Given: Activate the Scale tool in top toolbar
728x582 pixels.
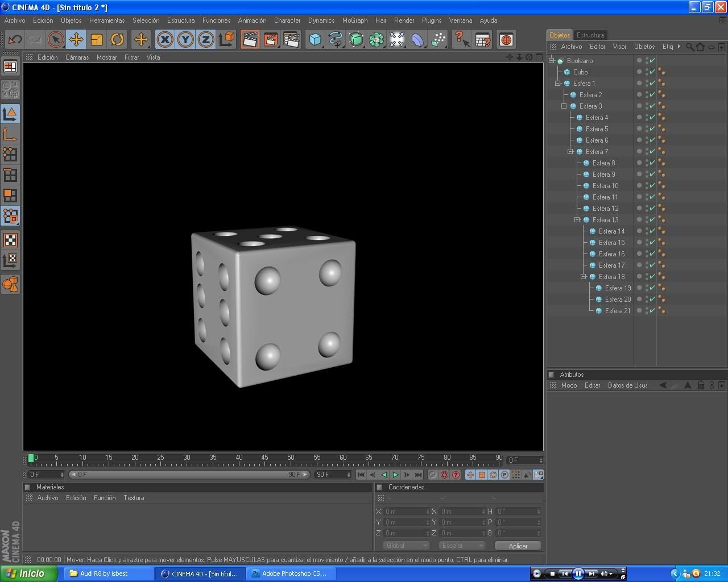Looking at the screenshot, I should (96, 40).
